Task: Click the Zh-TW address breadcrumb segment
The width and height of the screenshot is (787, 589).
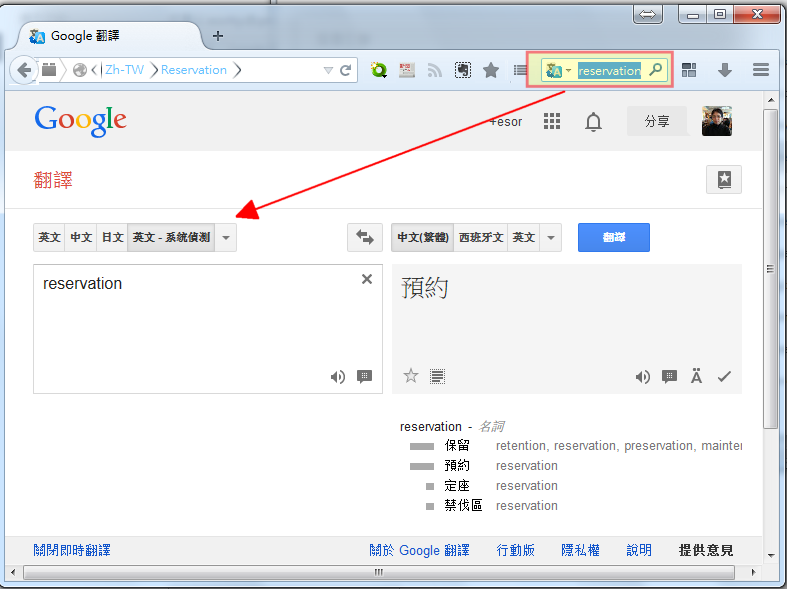Action: [124, 70]
